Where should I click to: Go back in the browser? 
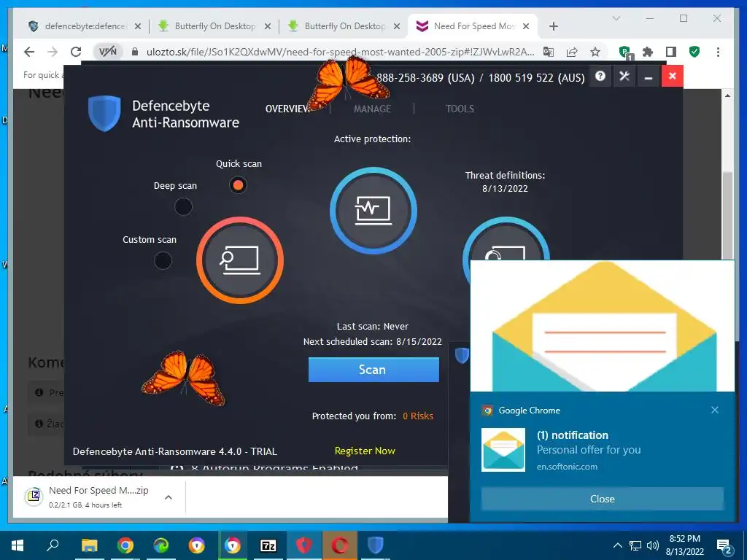[29, 52]
